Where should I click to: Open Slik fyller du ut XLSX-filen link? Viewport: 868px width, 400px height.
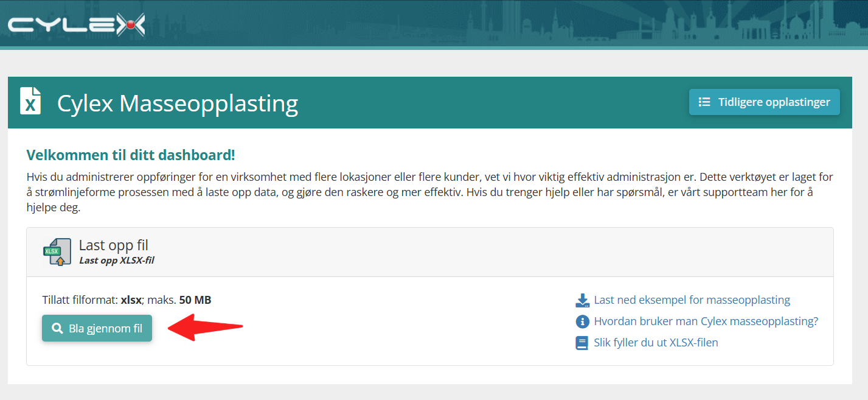pyautogui.click(x=656, y=343)
